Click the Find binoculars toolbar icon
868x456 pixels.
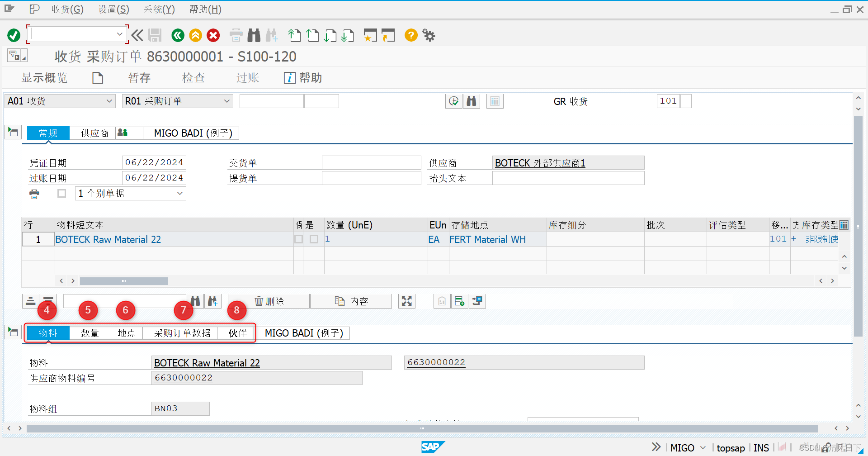[x=254, y=35]
